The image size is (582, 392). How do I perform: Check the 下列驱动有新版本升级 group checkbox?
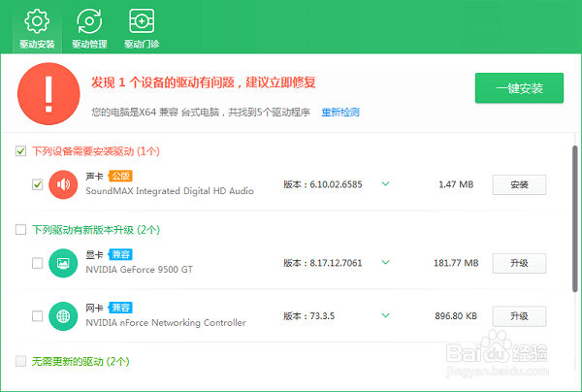(20, 230)
